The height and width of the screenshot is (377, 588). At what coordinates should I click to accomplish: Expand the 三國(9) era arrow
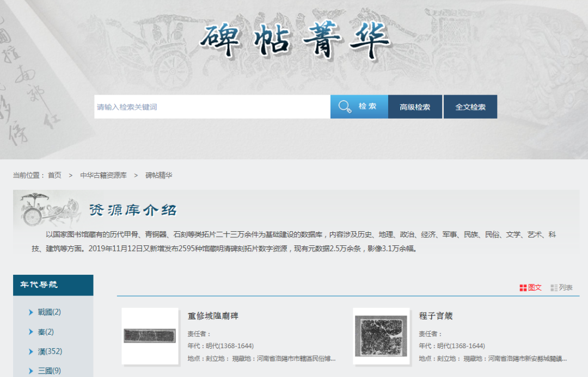31,371
